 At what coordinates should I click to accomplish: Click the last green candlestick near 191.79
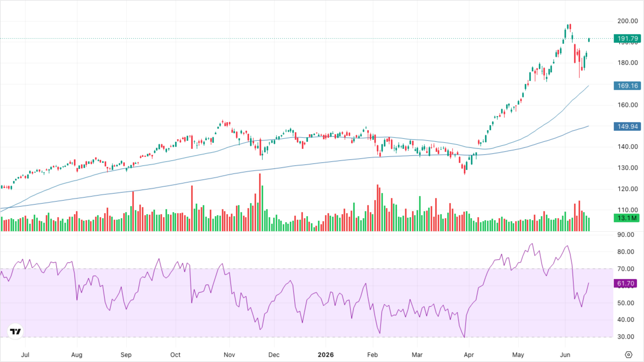click(589, 40)
